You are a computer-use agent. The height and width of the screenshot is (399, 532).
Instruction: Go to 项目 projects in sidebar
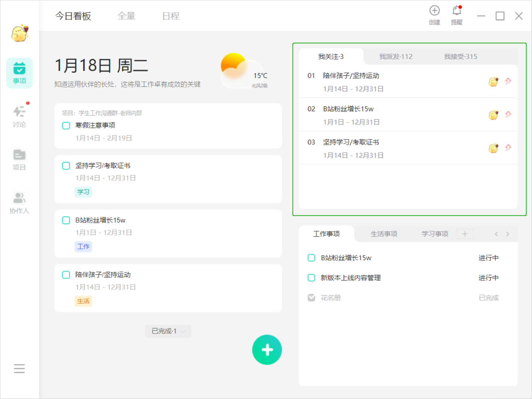click(x=19, y=160)
